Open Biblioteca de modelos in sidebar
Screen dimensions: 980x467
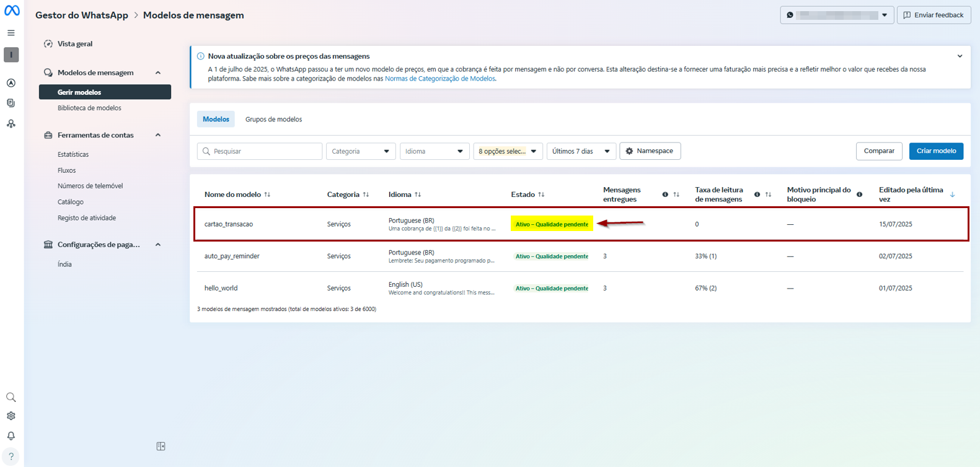(x=89, y=108)
